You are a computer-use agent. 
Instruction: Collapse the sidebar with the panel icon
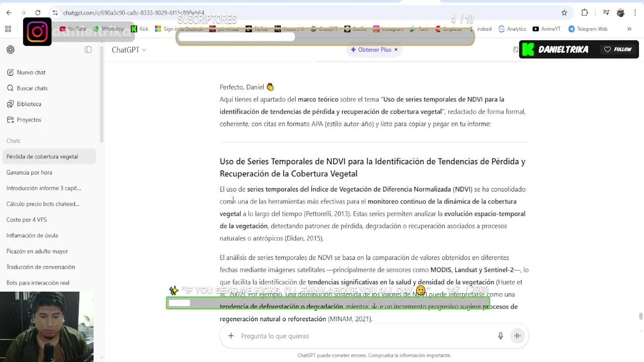88,49
